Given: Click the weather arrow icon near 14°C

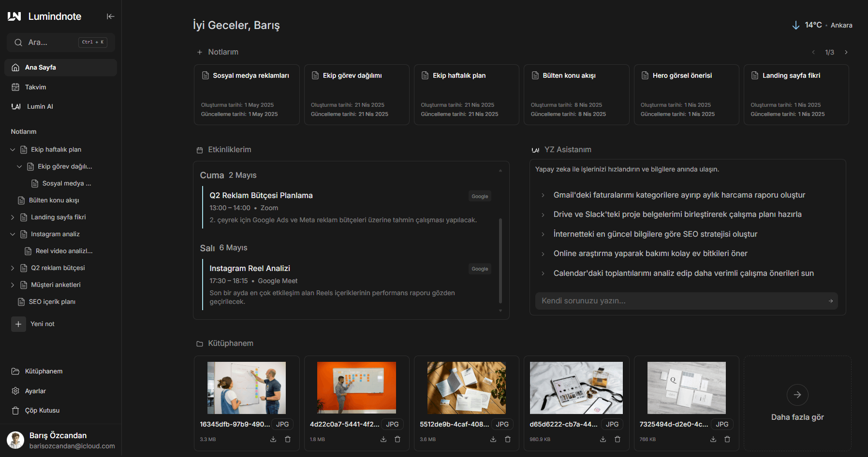Looking at the screenshot, I should coord(795,25).
